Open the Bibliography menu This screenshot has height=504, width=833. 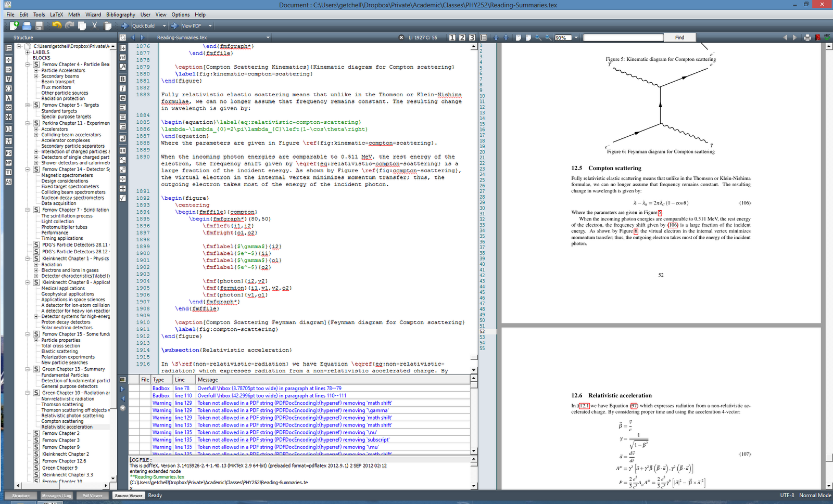pyautogui.click(x=120, y=15)
